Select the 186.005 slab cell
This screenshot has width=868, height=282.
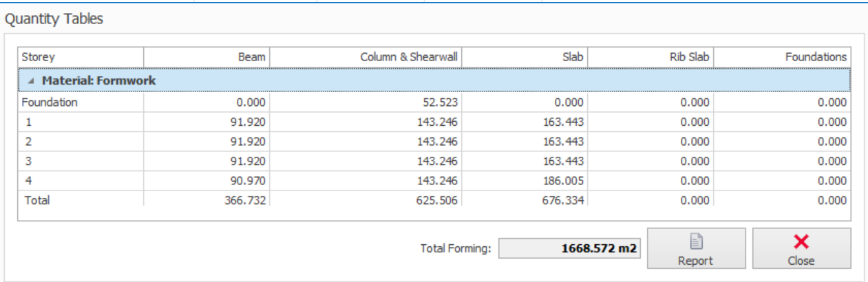coord(564,181)
